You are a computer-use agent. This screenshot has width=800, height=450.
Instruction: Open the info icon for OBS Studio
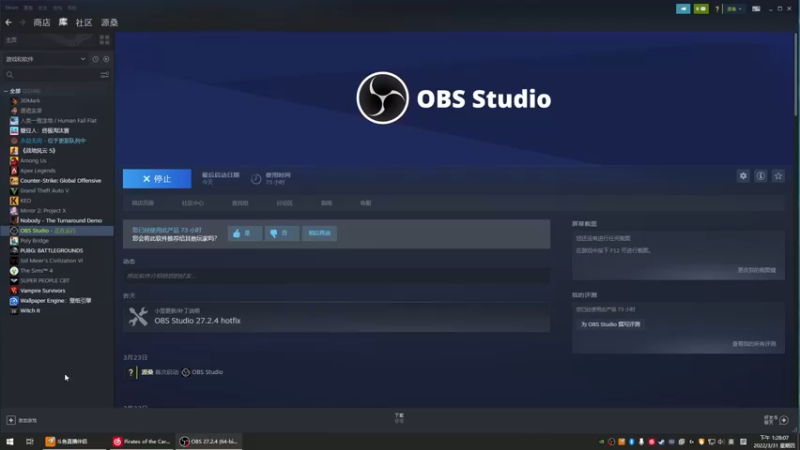[x=760, y=176]
